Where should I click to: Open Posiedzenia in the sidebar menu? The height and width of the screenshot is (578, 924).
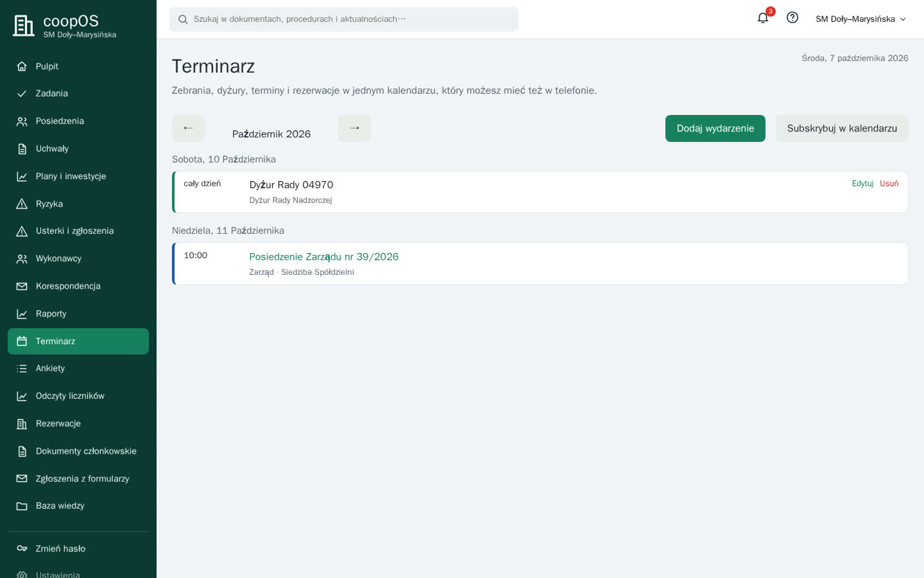point(78,122)
